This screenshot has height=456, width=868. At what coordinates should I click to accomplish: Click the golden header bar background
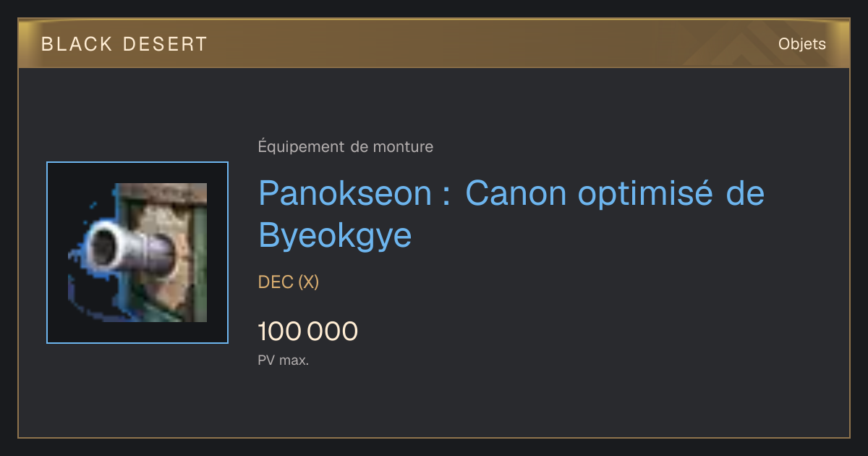coord(434,44)
